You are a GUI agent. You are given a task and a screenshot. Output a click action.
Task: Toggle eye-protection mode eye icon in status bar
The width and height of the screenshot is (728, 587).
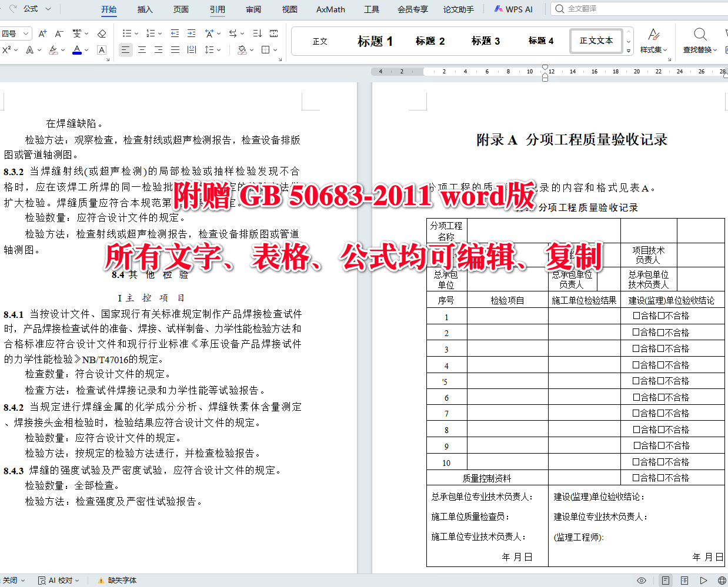[x=642, y=581]
